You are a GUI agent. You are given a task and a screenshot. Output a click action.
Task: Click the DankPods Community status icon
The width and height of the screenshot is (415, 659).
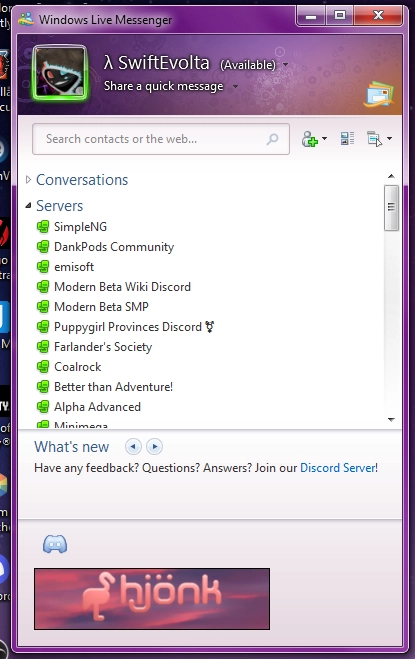[x=43, y=247]
